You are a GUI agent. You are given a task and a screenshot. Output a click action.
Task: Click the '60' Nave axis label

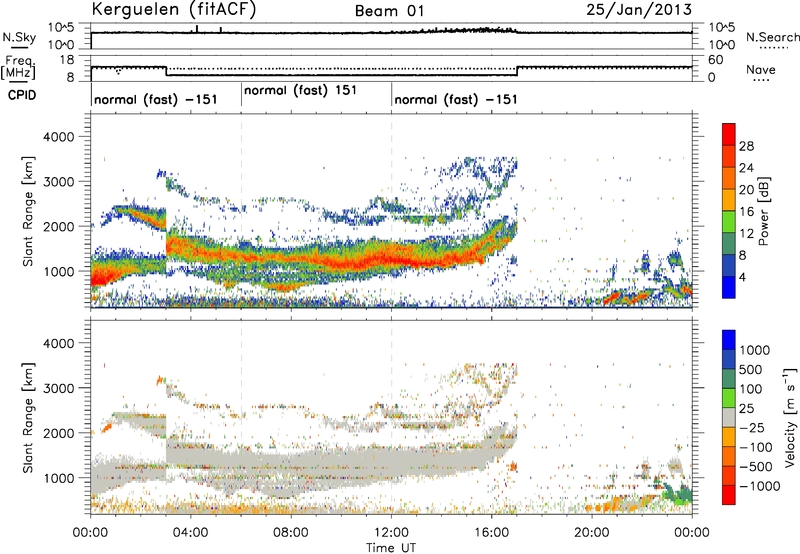click(x=716, y=60)
